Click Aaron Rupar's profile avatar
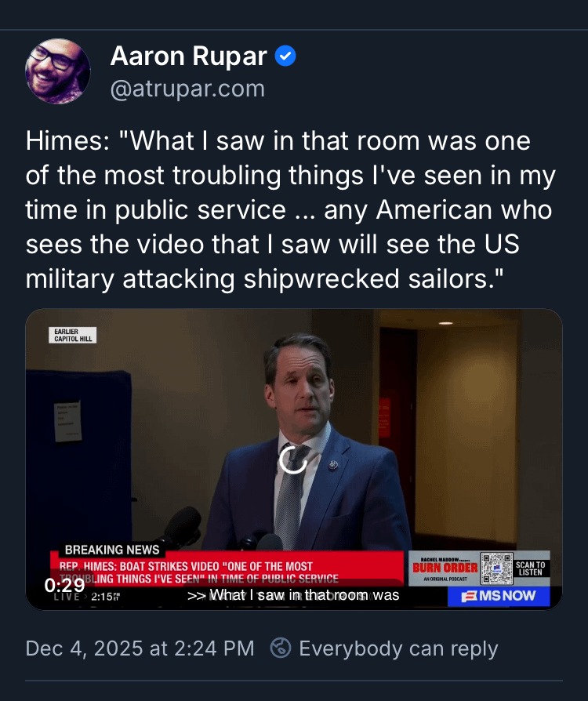This screenshot has height=701, width=588. click(x=57, y=71)
